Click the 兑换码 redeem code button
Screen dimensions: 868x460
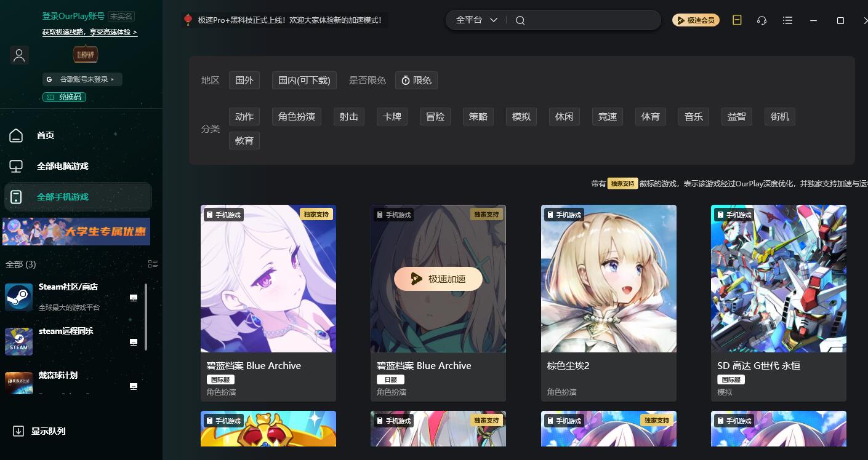point(64,97)
